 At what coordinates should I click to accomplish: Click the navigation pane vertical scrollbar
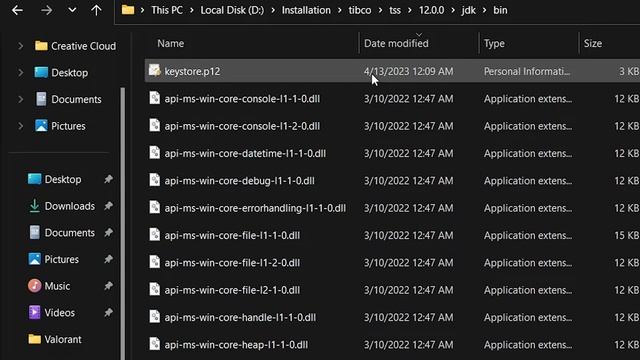(122, 224)
